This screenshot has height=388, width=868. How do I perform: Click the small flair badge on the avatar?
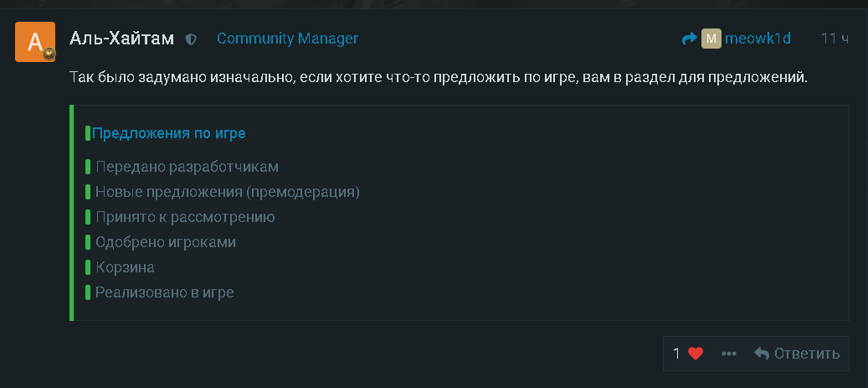pos(49,54)
